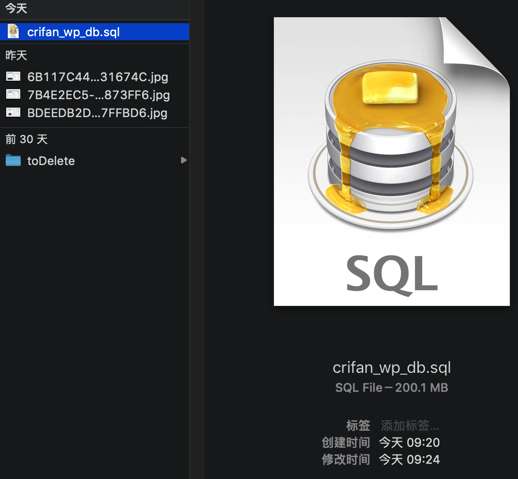518x479 pixels.
Task: Click the 前 30 天 group header
Action: [26, 139]
